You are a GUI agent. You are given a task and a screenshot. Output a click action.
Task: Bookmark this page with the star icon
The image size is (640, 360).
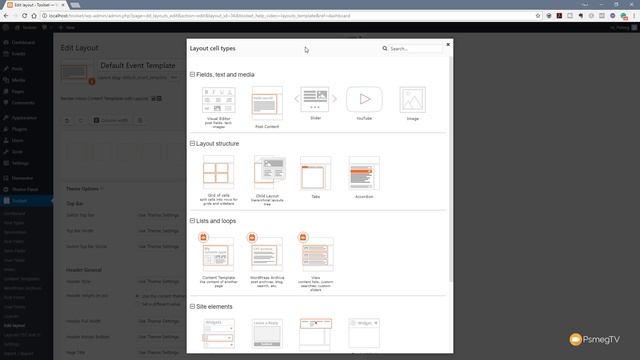(538, 16)
